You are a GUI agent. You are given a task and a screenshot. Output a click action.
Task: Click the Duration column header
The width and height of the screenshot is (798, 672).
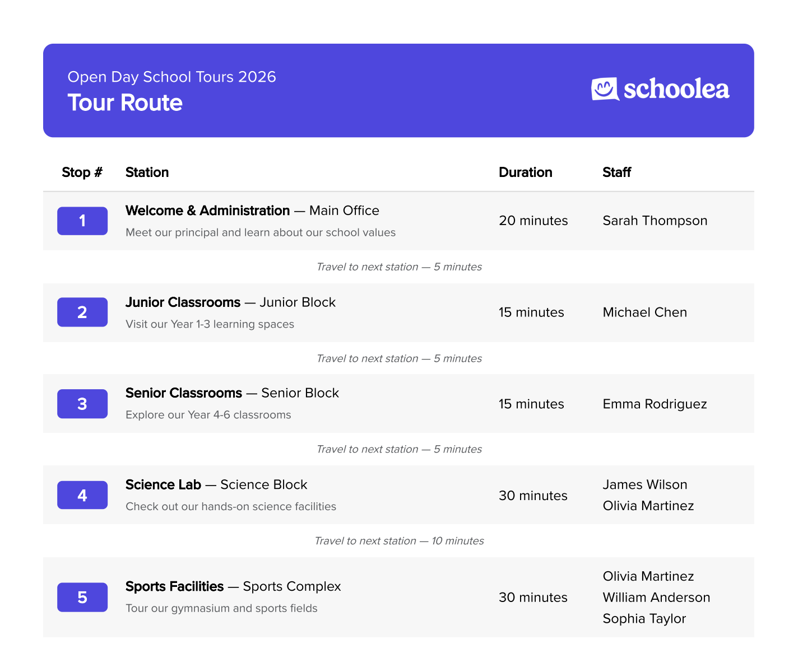525,172
